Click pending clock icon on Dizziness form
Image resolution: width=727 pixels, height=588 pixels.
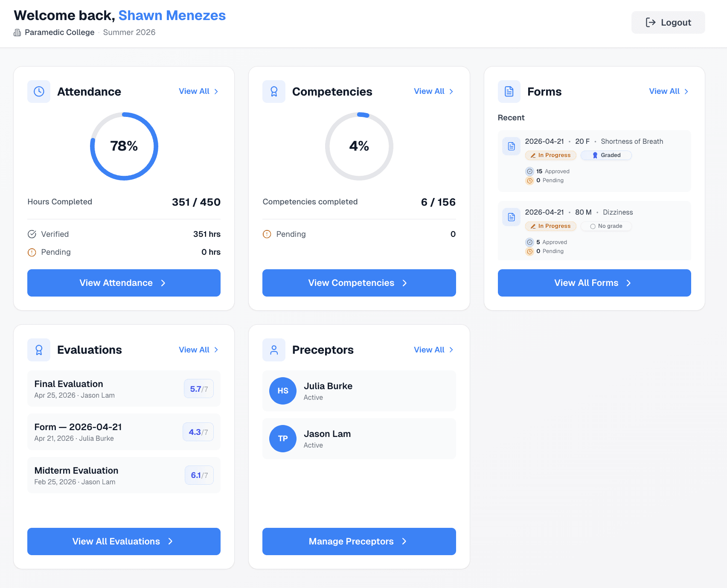(529, 251)
